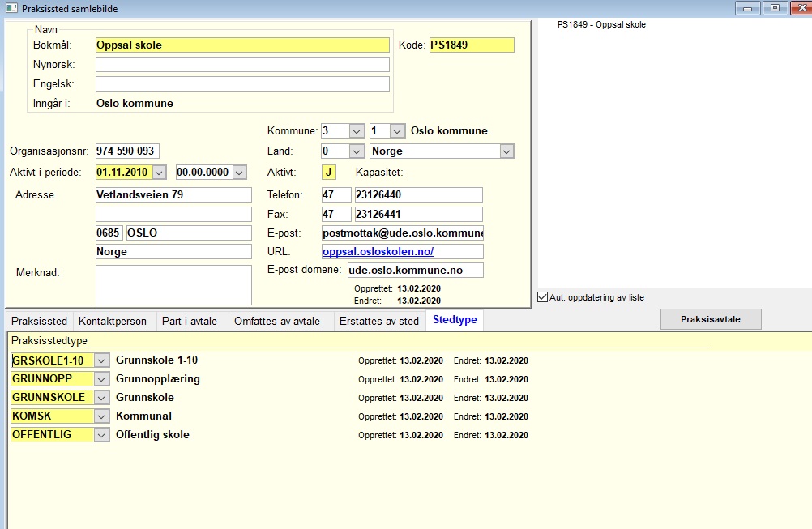Open the second Kommune dropdown showing 1
This screenshot has width=812, height=529.
pos(397,131)
